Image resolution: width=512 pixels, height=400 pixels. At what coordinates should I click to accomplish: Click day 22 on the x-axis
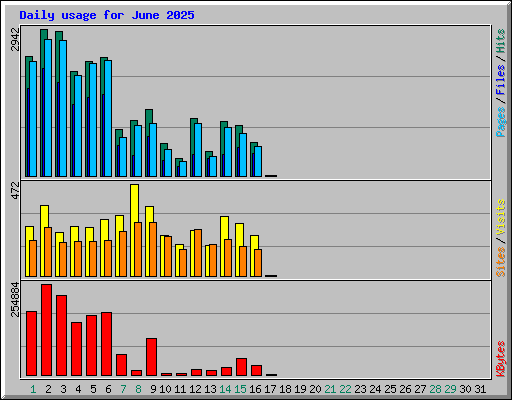tap(345, 389)
